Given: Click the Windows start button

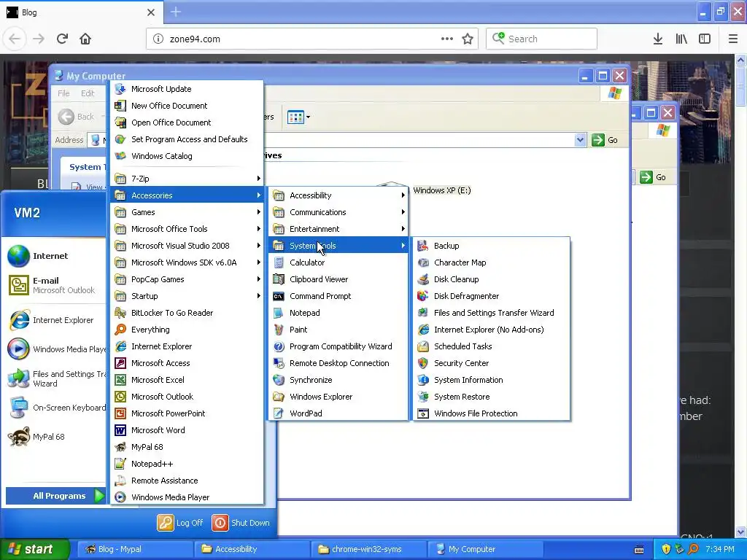Looking at the screenshot, I should [35, 549].
